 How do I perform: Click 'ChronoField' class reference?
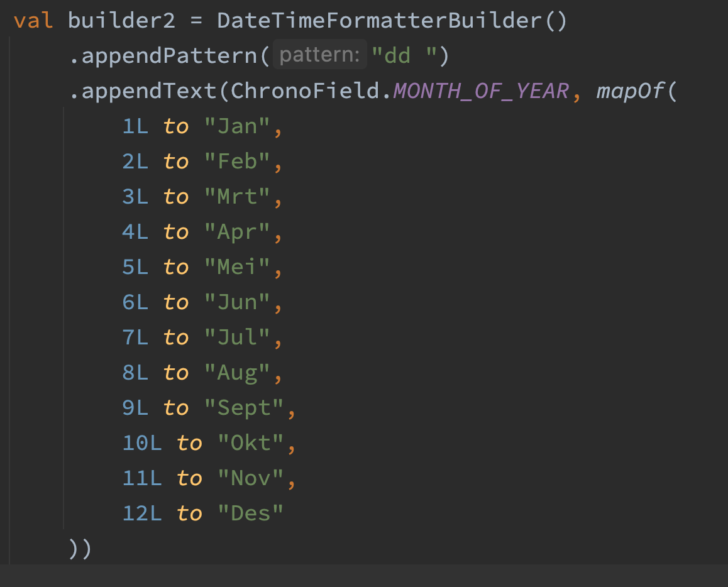click(305, 91)
